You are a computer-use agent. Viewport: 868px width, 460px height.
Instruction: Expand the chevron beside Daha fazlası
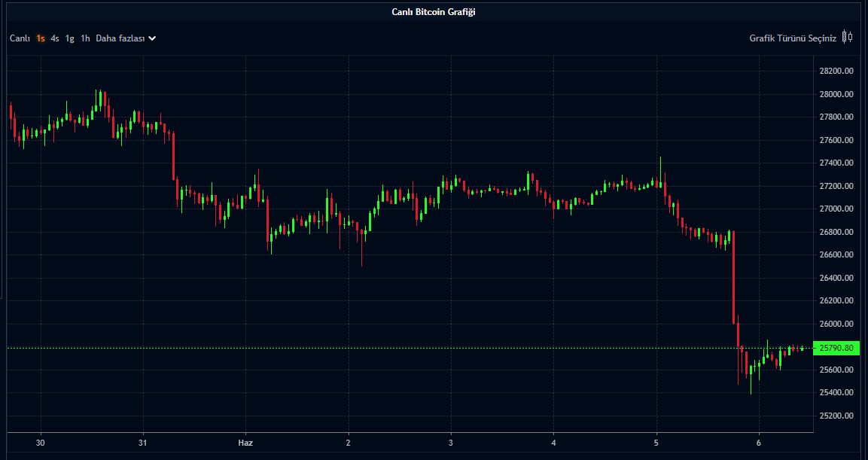(x=152, y=38)
